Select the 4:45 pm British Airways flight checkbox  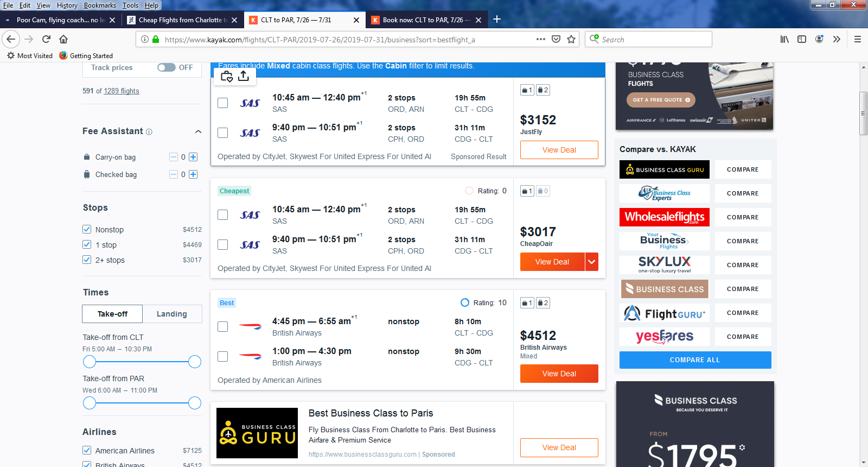[222, 326]
